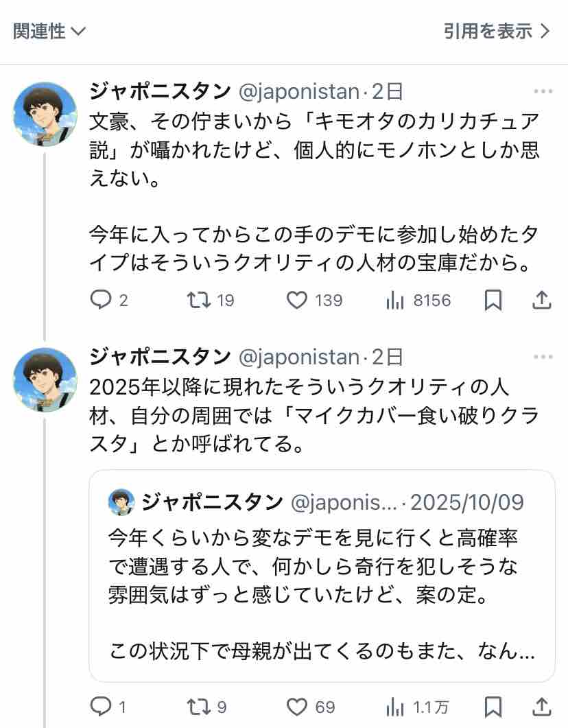Open the second tweet's author avatar
568x728 pixels.
point(45,379)
